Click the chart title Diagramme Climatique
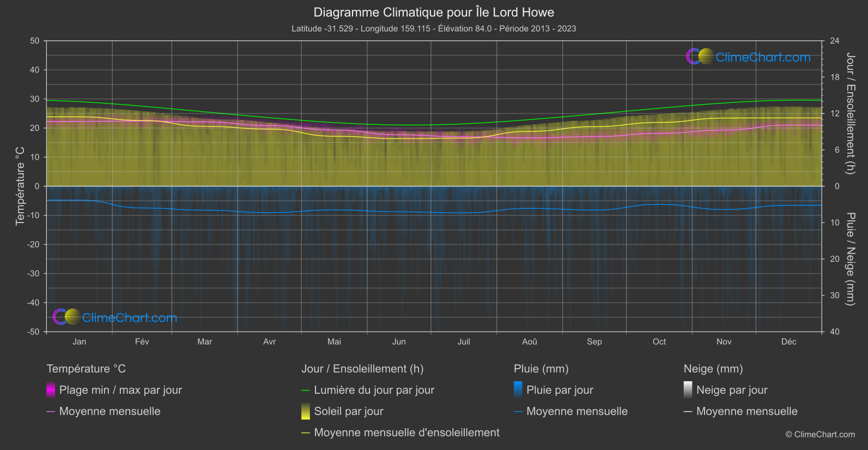This screenshot has height=450, width=868. [434, 12]
